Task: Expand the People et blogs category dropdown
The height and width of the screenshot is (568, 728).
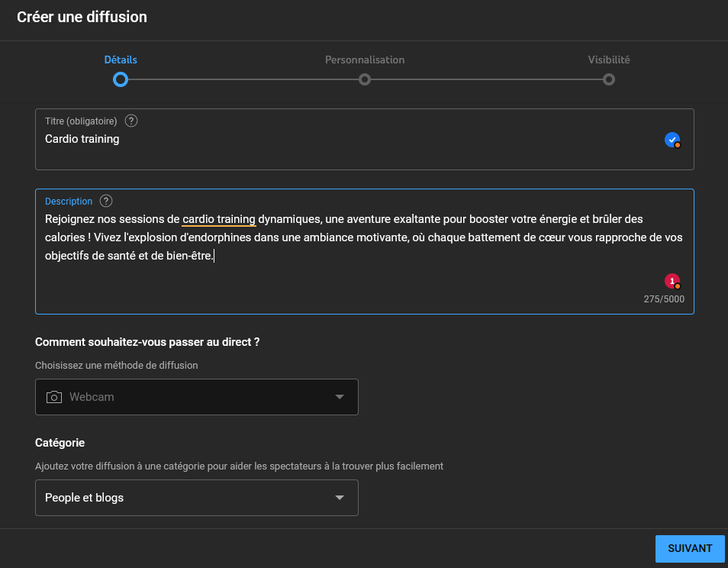Action: coord(196,498)
